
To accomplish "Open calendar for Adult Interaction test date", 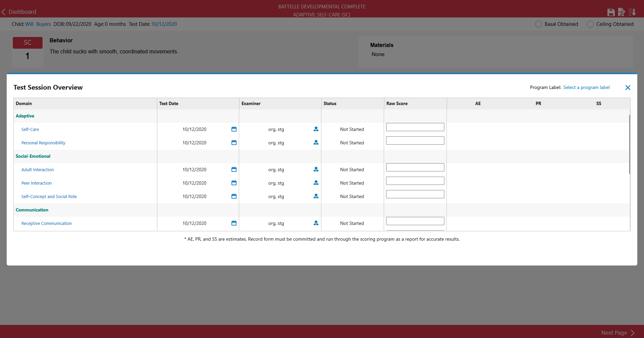I will point(234,170).
